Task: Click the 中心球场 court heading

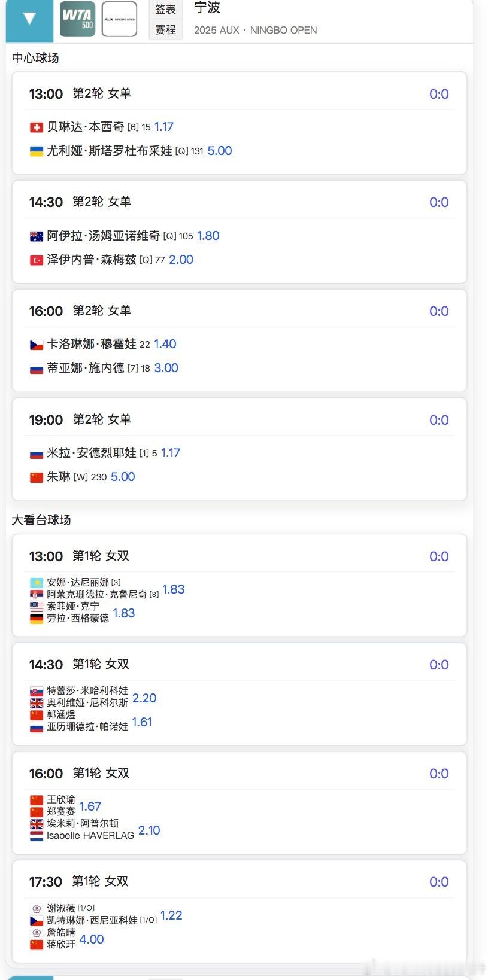Action: coord(35,58)
